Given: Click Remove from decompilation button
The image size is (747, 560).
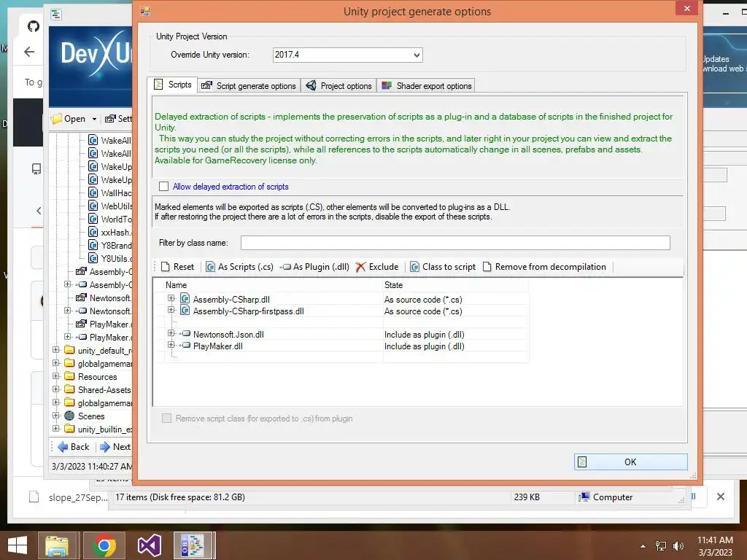Looking at the screenshot, I should point(544,267).
